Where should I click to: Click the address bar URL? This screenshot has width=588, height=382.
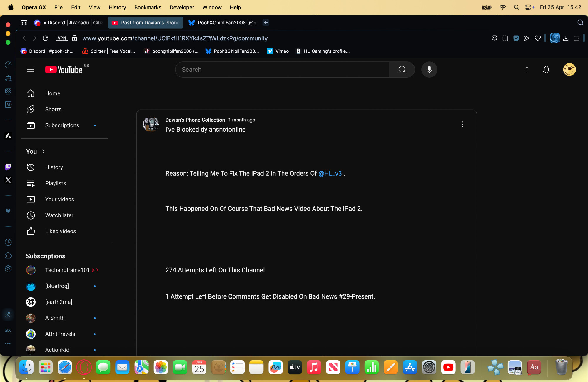tap(175, 38)
